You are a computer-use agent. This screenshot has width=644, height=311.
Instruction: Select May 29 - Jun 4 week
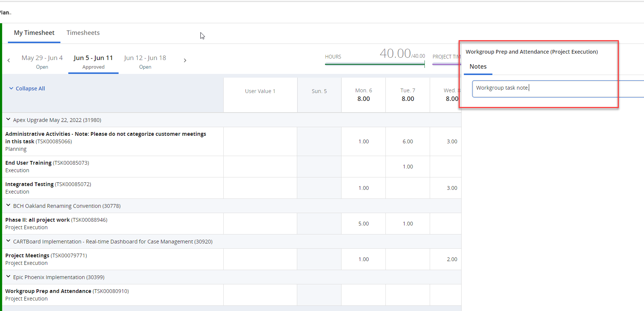[x=42, y=62]
